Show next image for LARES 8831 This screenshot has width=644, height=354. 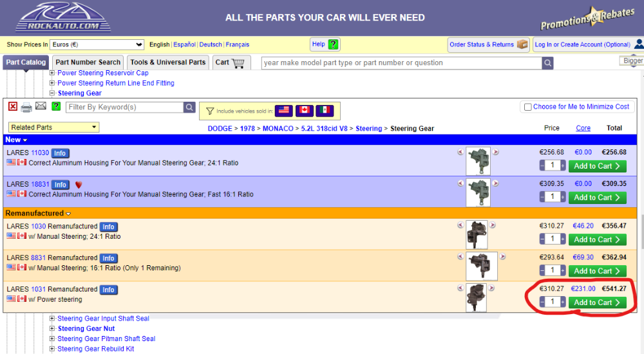[502, 257]
